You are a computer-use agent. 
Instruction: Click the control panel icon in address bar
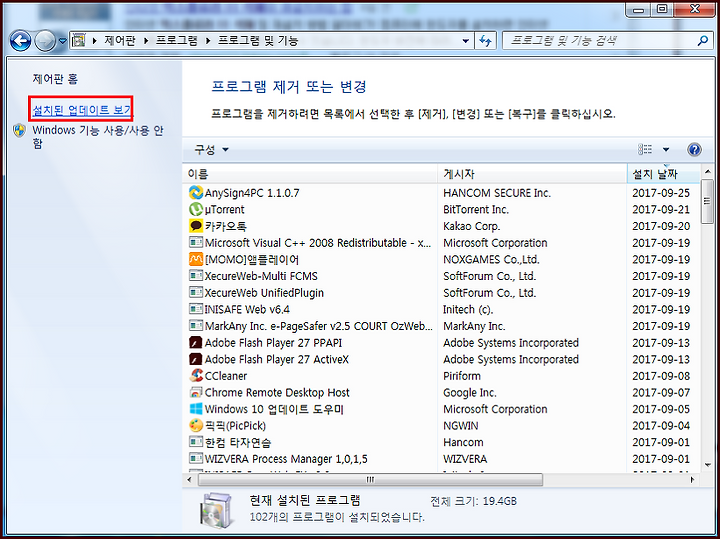[x=79, y=40]
